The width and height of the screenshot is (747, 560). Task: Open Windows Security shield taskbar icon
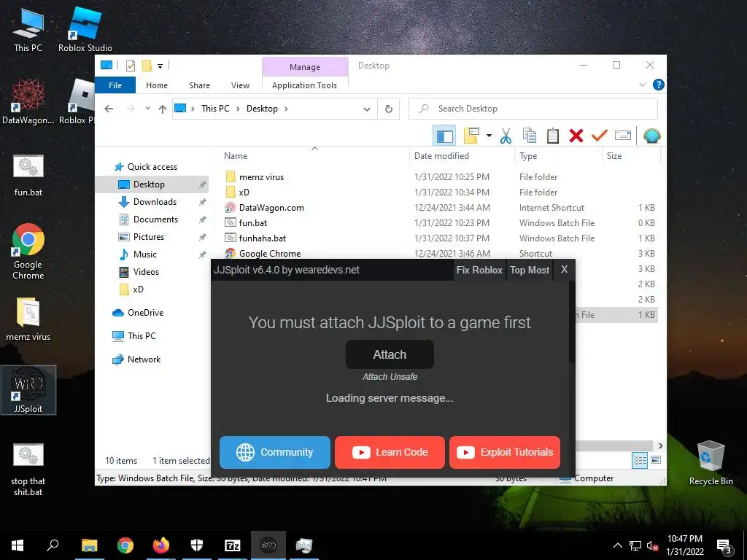coord(197,545)
